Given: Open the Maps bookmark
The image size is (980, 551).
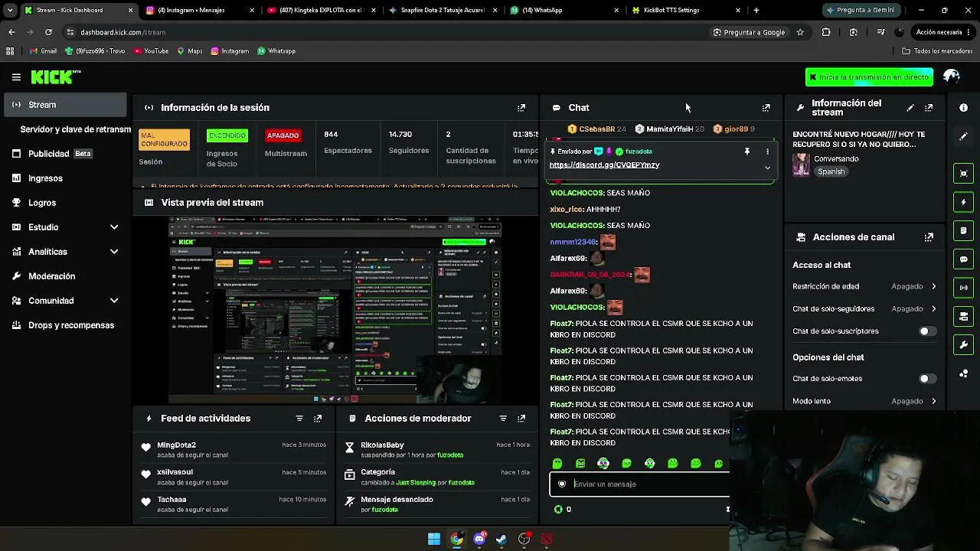Looking at the screenshot, I should click(x=190, y=51).
